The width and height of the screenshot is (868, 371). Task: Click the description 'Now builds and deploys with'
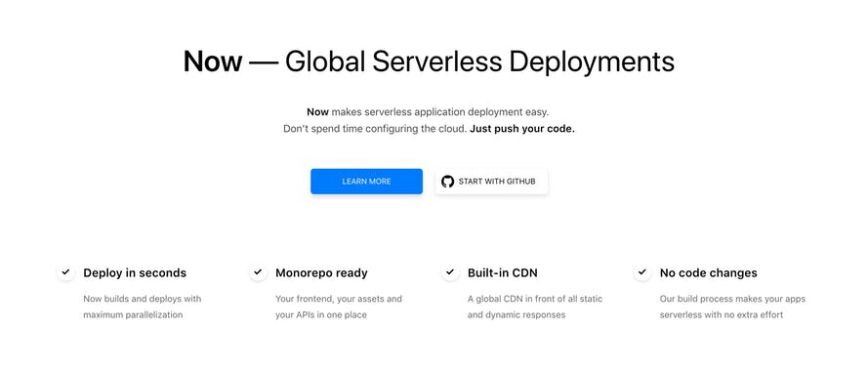(x=143, y=299)
